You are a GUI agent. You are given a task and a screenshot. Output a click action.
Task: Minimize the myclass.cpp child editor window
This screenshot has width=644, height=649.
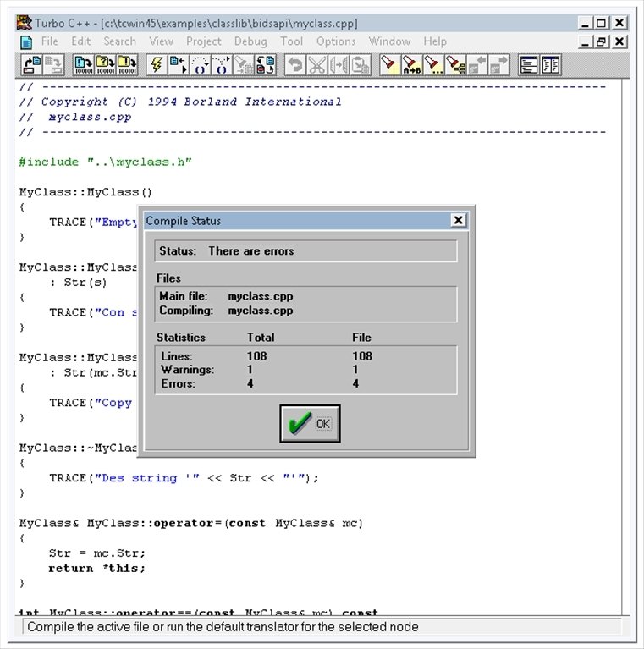[x=585, y=41]
